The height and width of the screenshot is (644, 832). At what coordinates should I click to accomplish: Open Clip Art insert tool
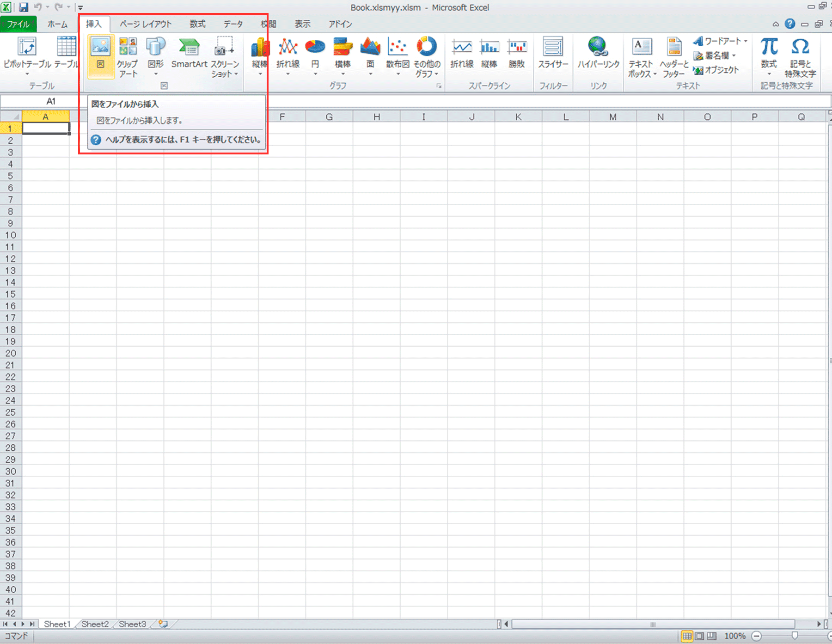[x=128, y=55]
